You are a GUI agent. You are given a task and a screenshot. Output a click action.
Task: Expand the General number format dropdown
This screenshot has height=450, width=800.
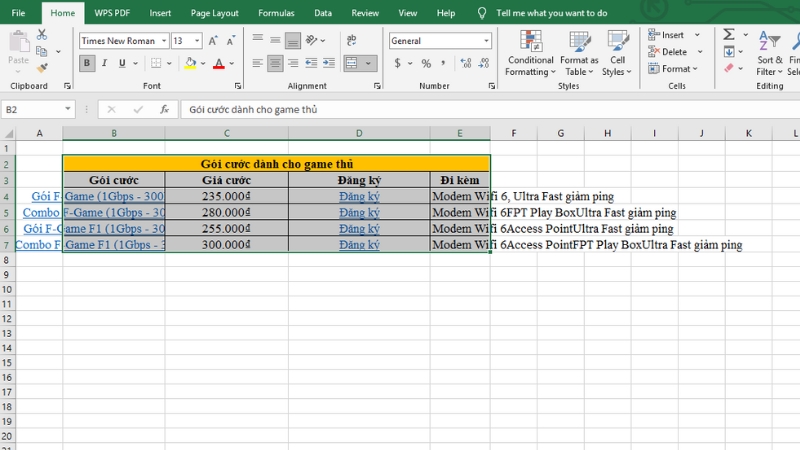pyautogui.click(x=485, y=41)
